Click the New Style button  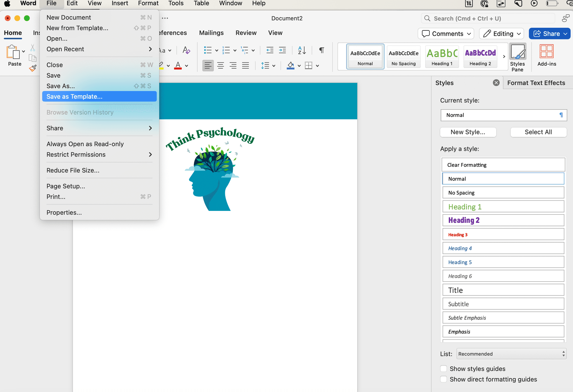click(x=468, y=132)
